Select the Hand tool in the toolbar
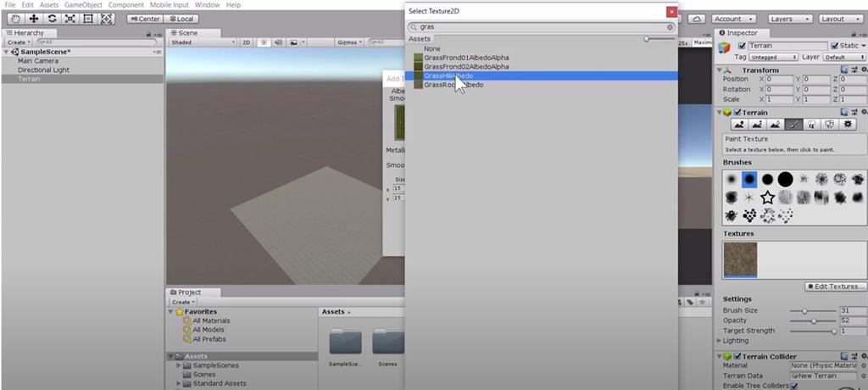 tap(16, 19)
